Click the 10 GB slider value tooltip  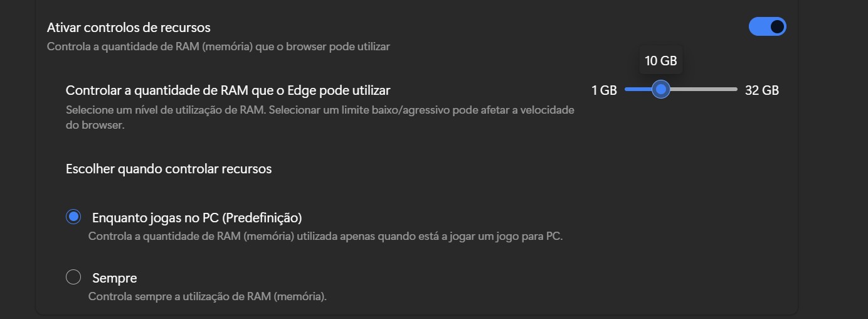[660, 61]
